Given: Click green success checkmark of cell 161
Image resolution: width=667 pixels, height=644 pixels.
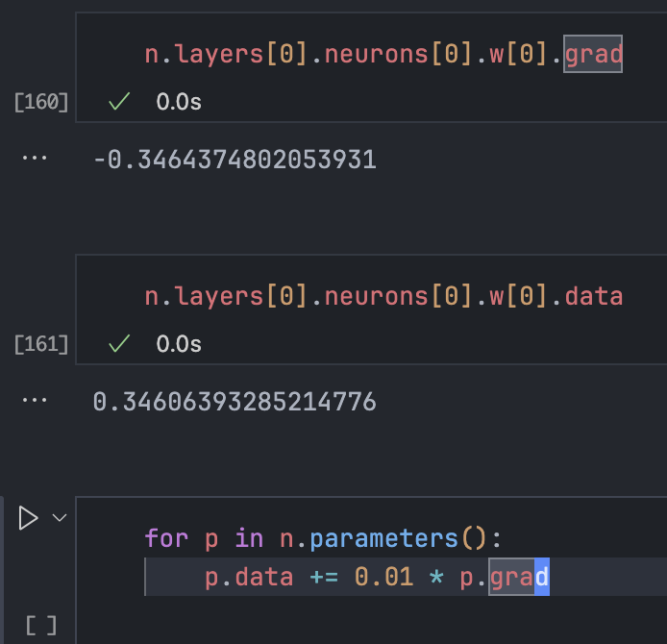Looking at the screenshot, I should (119, 343).
